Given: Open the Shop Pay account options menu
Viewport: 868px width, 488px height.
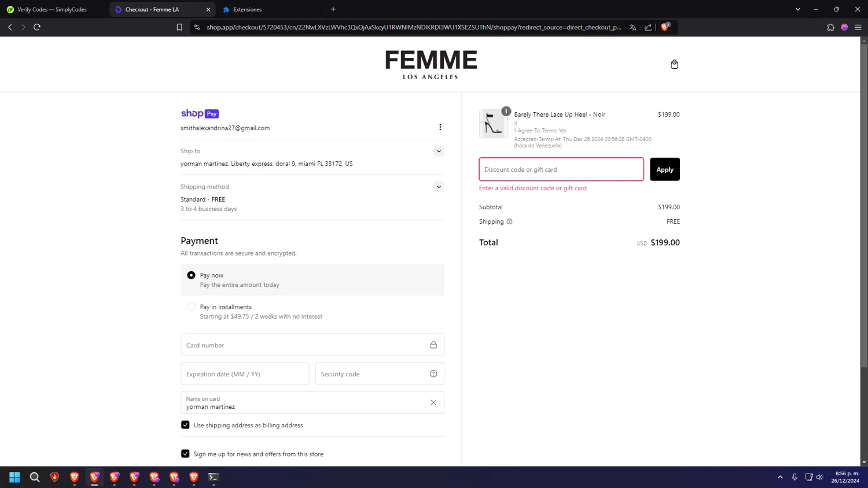Looking at the screenshot, I should pos(440,127).
